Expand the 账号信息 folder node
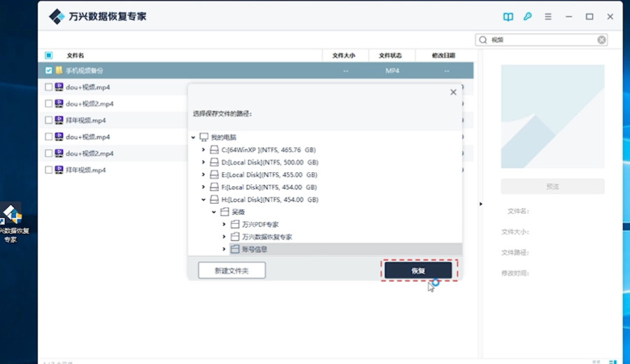Viewport: 630px width, 364px height. point(224,249)
